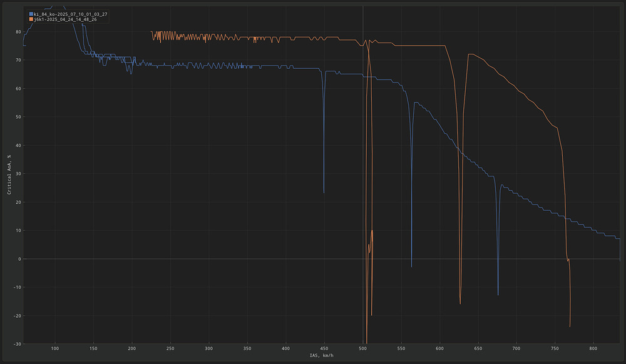Click the 'IAS, km/h' x-axis title
This screenshot has height=364, width=626.
point(321,356)
